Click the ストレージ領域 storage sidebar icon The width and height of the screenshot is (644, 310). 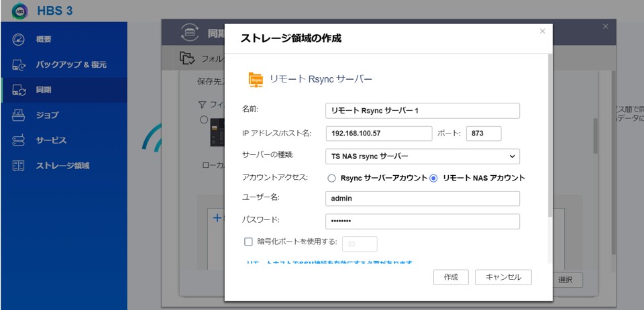19,165
